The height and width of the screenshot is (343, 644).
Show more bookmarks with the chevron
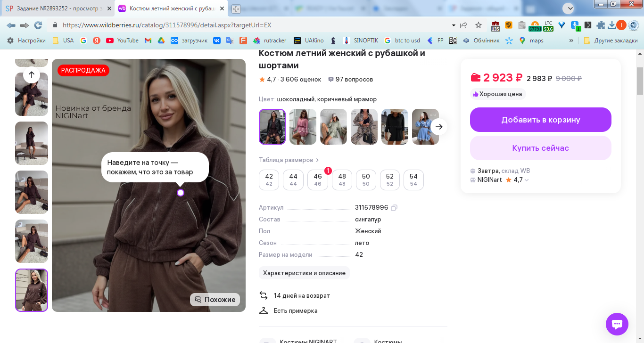point(571,41)
